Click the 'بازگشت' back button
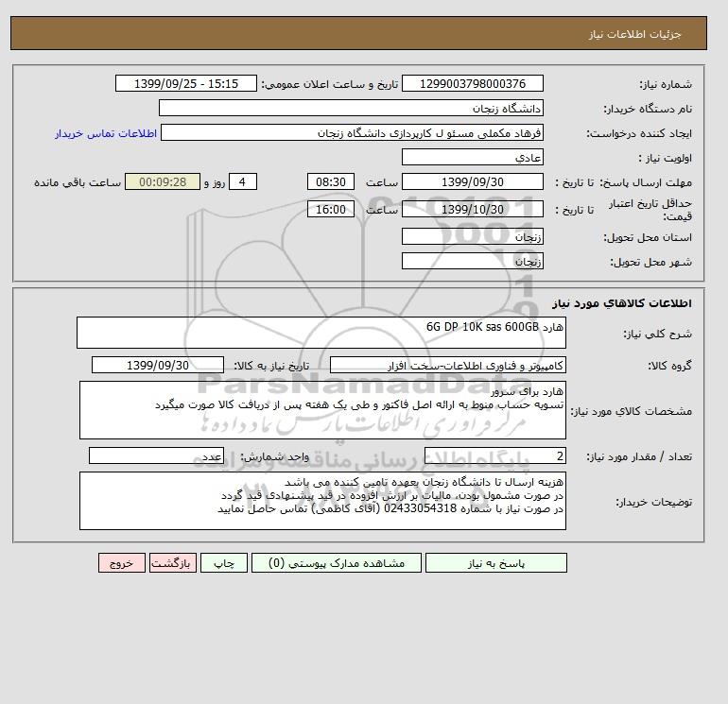The image size is (728, 704). [x=173, y=563]
